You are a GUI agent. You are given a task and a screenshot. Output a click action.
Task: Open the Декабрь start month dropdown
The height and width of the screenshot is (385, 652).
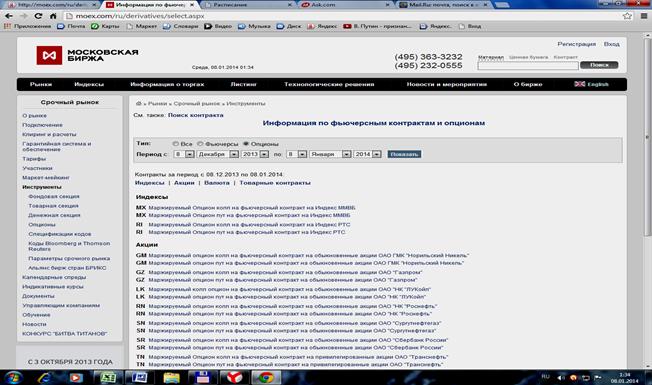[217, 154]
